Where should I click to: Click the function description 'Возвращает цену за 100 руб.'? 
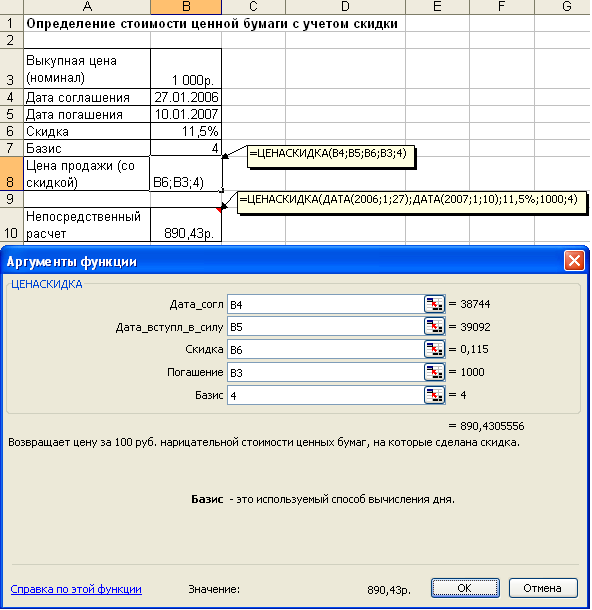[x=264, y=442]
